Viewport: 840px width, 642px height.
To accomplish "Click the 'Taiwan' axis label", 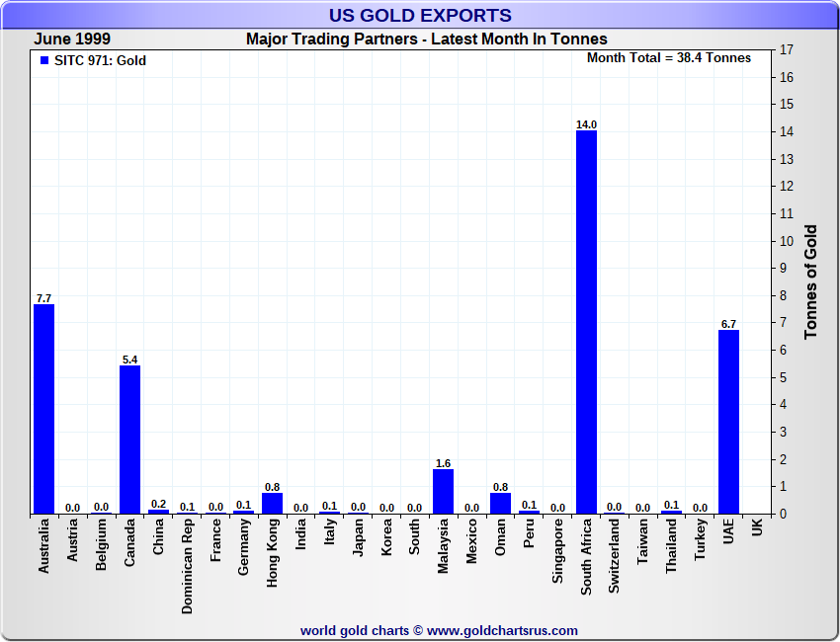I will tap(643, 541).
